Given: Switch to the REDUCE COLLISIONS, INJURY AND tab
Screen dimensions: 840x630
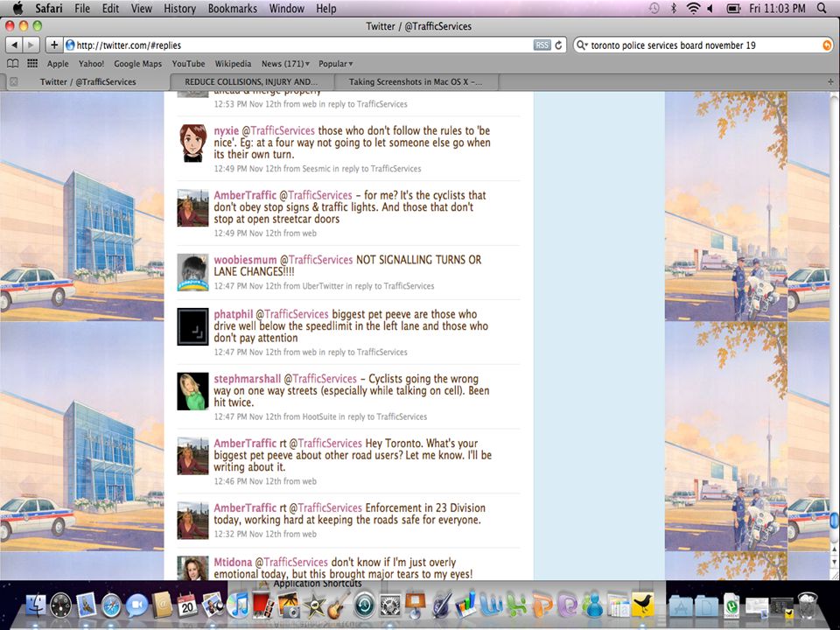Looking at the screenshot, I should pyautogui.click(x=251, y=82).
